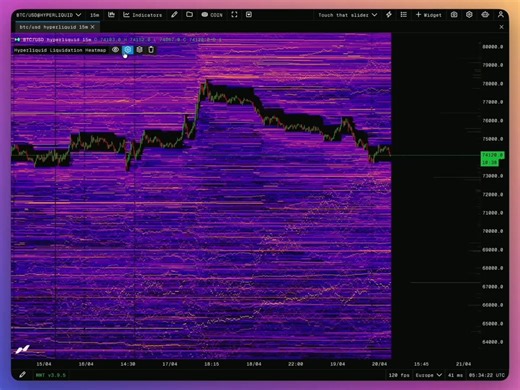The width and height of the screenshot is (520, 390).
Task: Open the Europe server region dropdown
Action: coord(428,375)
